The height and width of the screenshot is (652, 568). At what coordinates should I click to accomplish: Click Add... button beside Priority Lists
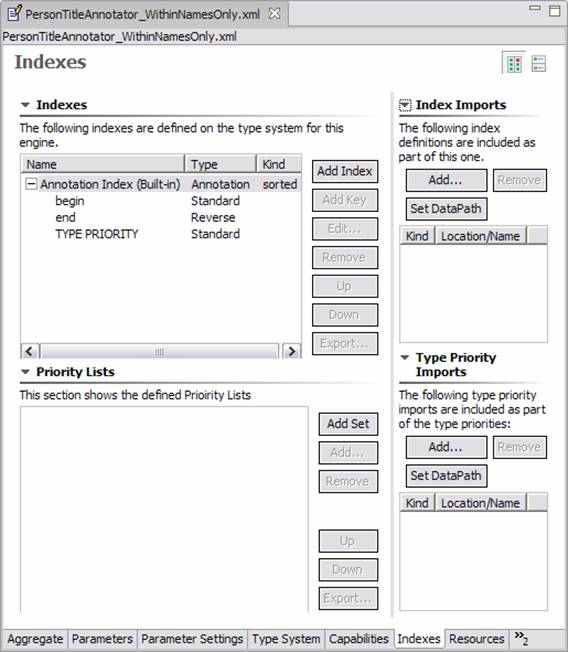point(348,453)
